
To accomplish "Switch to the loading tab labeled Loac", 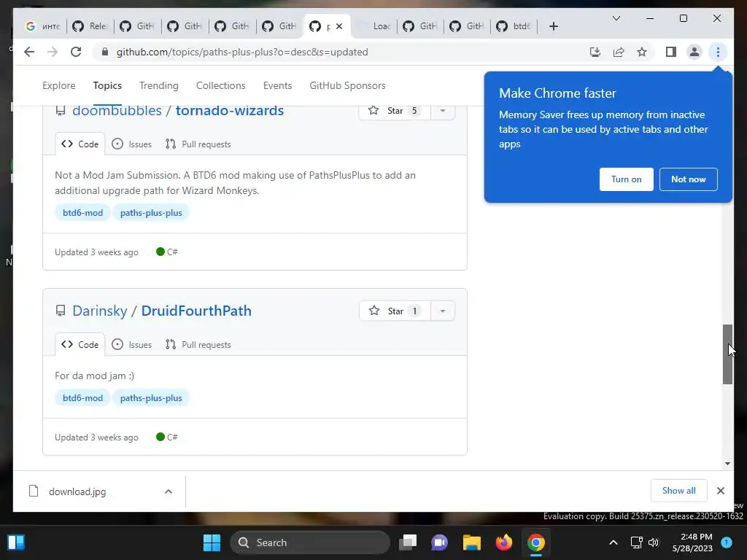I will [374, 26].
